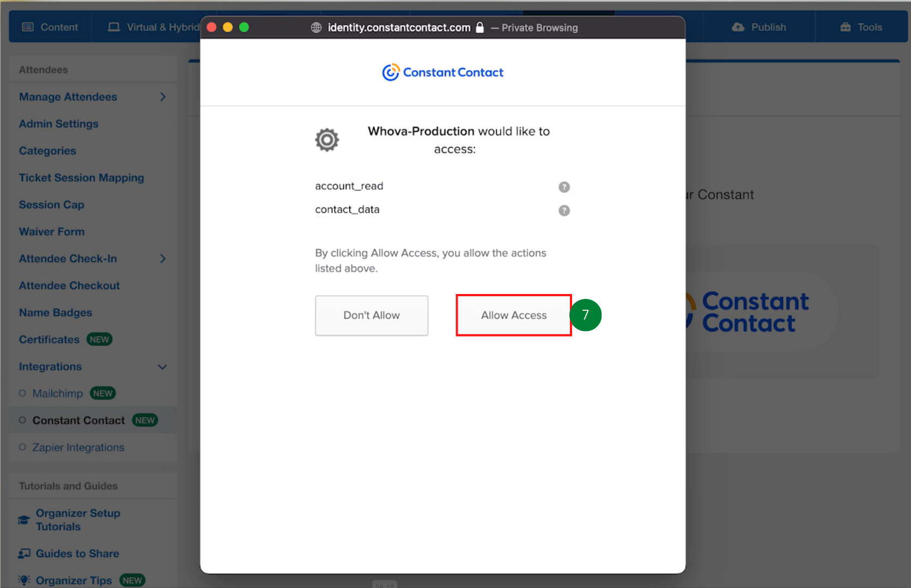Viewport: 911px width, 588px height.
Task: Switch to the Publish tab
Action: pyautogui.click(x=759, y=27)
